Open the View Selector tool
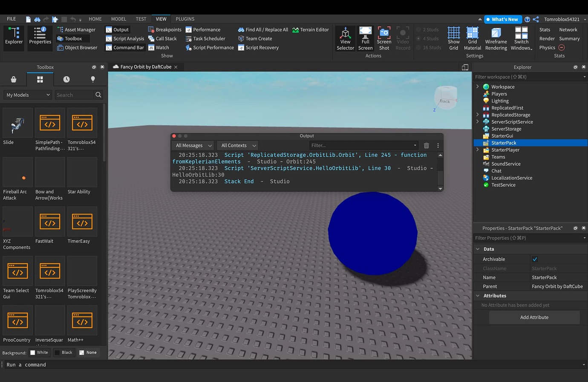This screenshot has width=588, height=382. 345,38
